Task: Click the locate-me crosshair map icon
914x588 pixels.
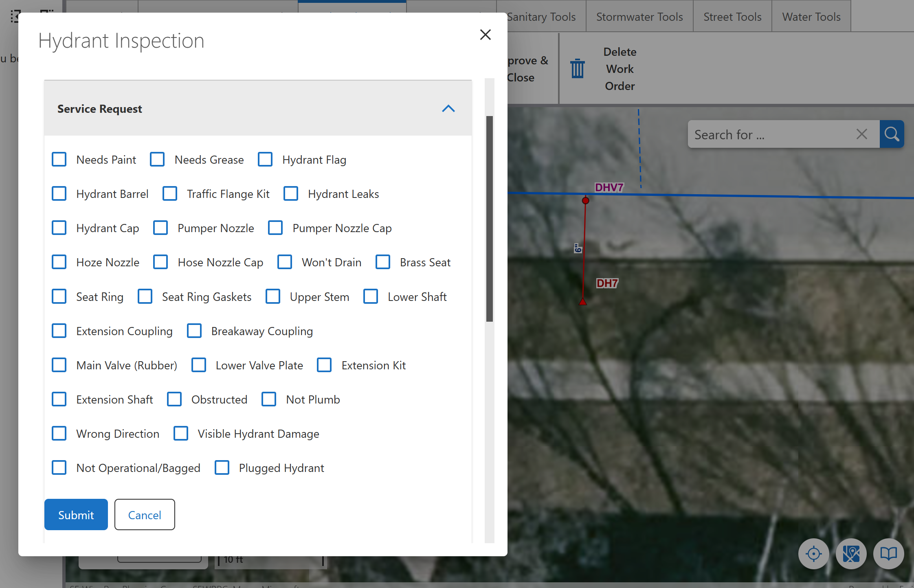Action: pyautogui.click(x=813, y=554)
